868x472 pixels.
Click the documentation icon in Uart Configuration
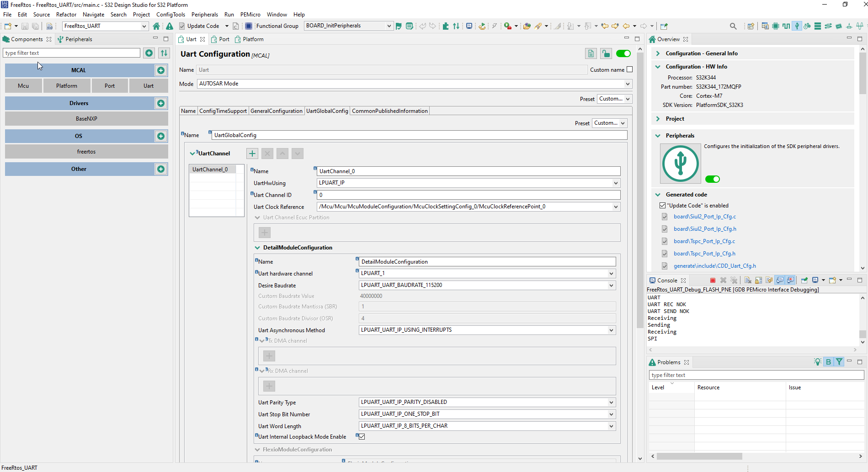tap(591, 54)
